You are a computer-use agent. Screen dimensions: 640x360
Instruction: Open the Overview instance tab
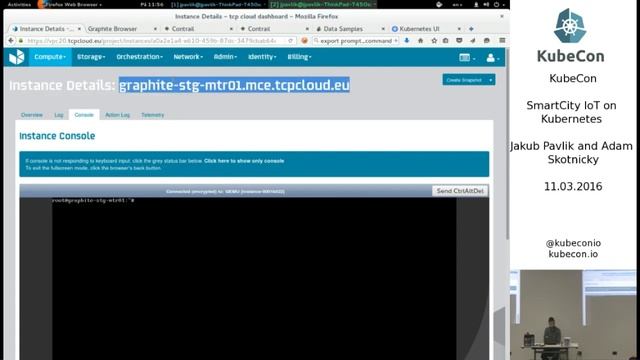pyautogui.click(x=32, y=115)
